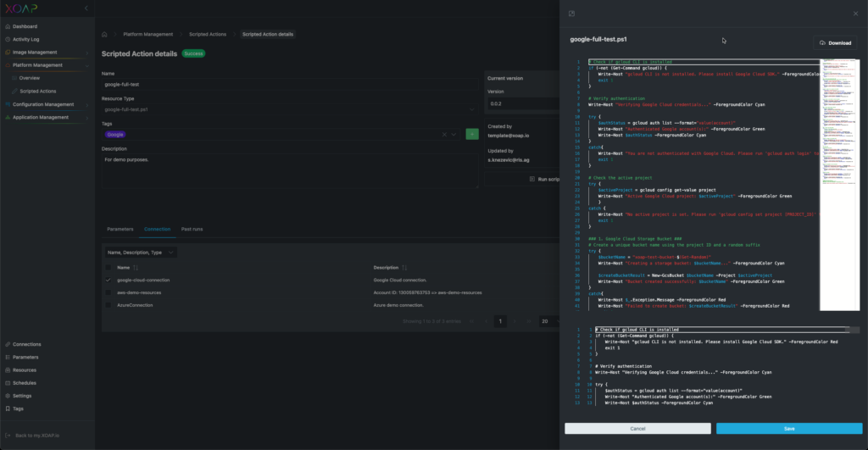Click the Parameters icon in sidebar
Viewport: 868px width, 450px height.
coord(8,357)
